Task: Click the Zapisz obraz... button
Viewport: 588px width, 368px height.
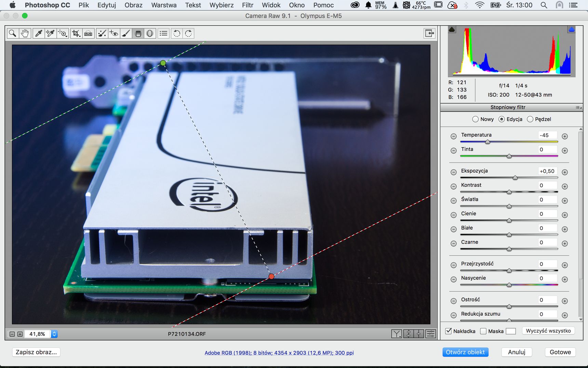Action: click(x=36, y=352)
